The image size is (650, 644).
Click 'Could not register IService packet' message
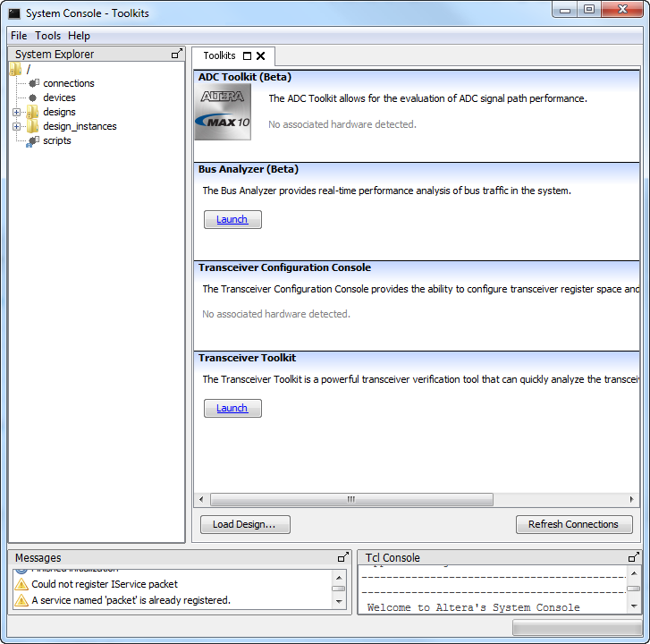coord(105,584)
